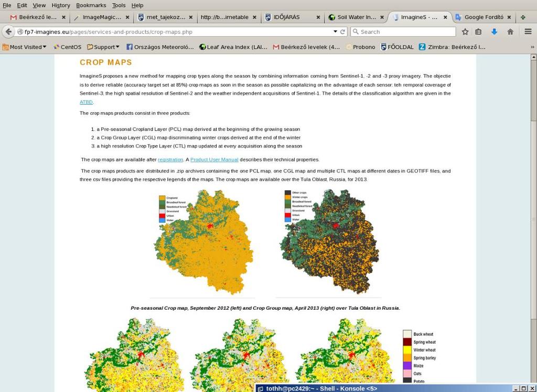Screen dimensions: 537x392
Task: Click the Spring wheat legend swatch
Action: 407,342
